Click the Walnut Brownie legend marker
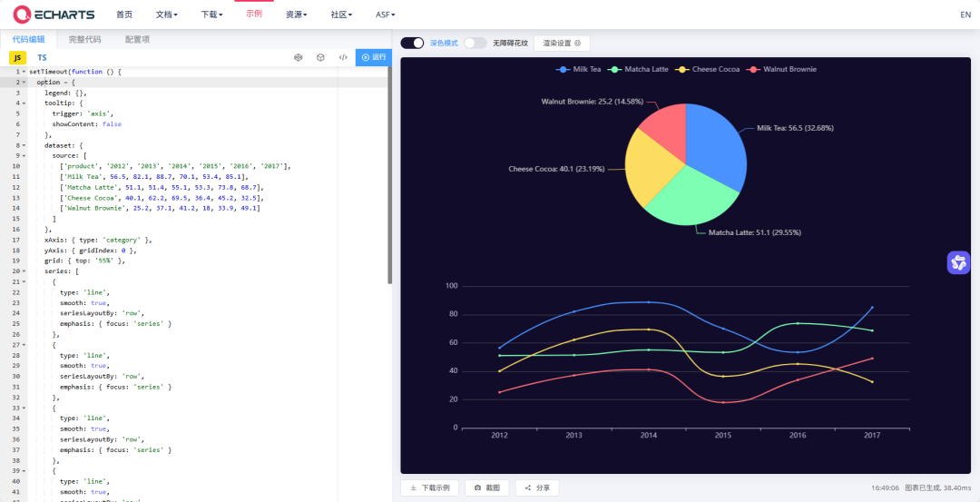 [x=752, y=69]
